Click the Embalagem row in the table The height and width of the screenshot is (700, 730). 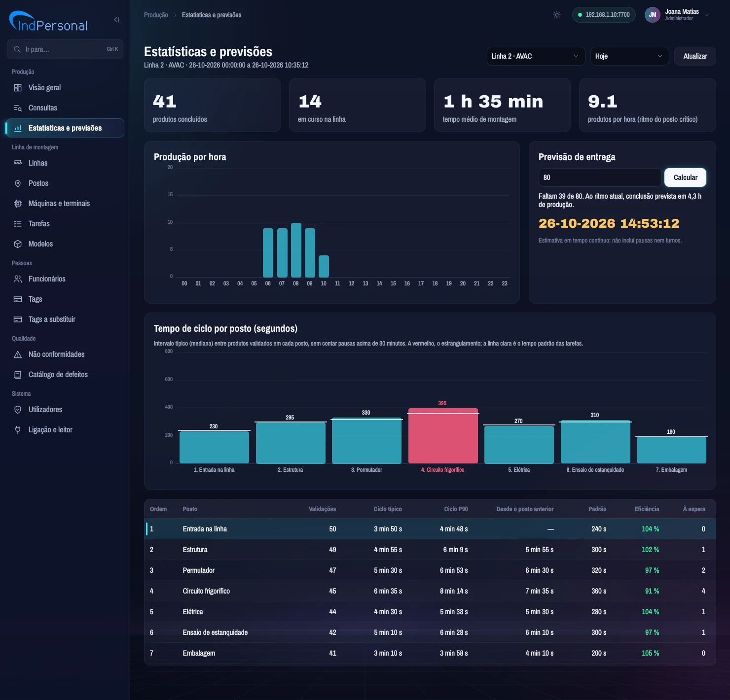(x=430, y=653)
